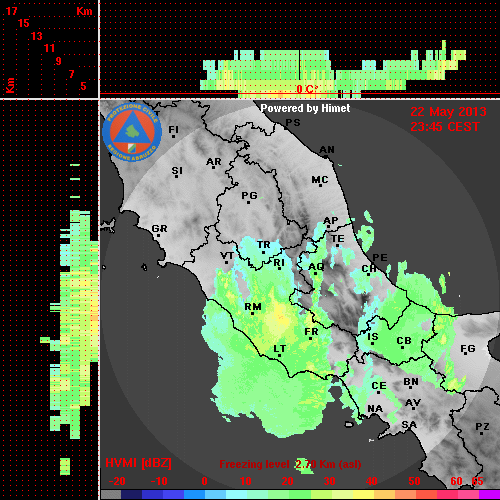The image size is (500, 500).
Task: Click the FG city label
Action: click(x=468, y=349)
